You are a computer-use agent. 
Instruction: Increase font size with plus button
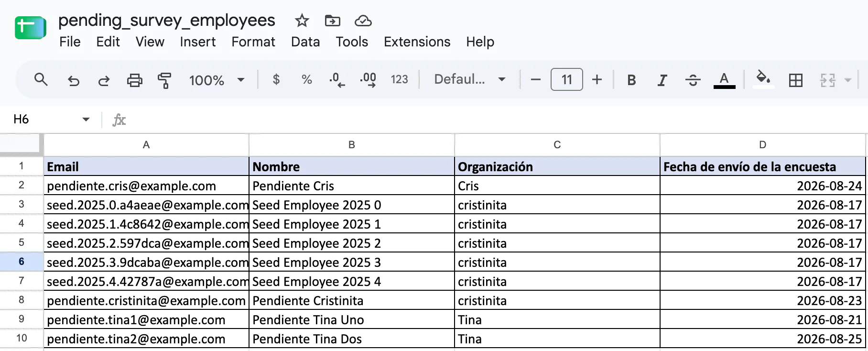(x=597, y=79)
